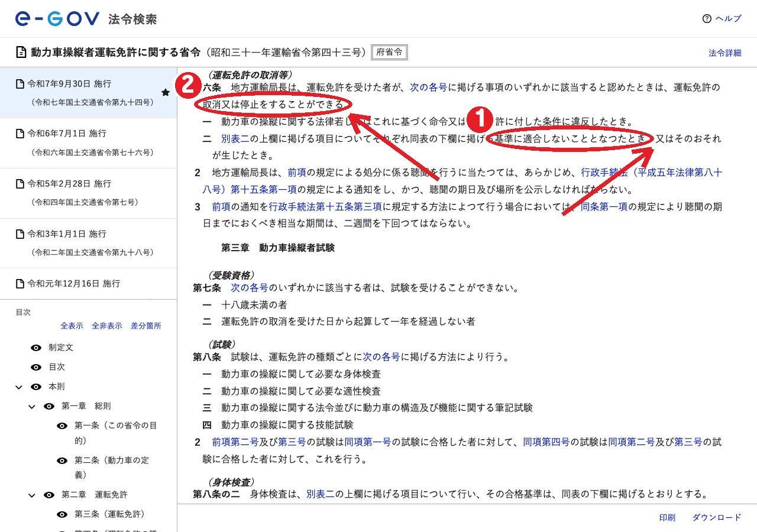Click the e-GOV logo
Viewport: 757px width, 532px height.
(x=57, y=19)
